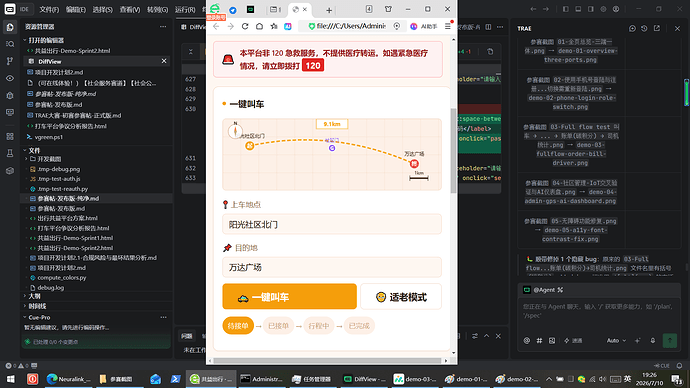Screen dimensions: 690x388
Task: Open the 运行(R) menu
Action: pos(185,9)
